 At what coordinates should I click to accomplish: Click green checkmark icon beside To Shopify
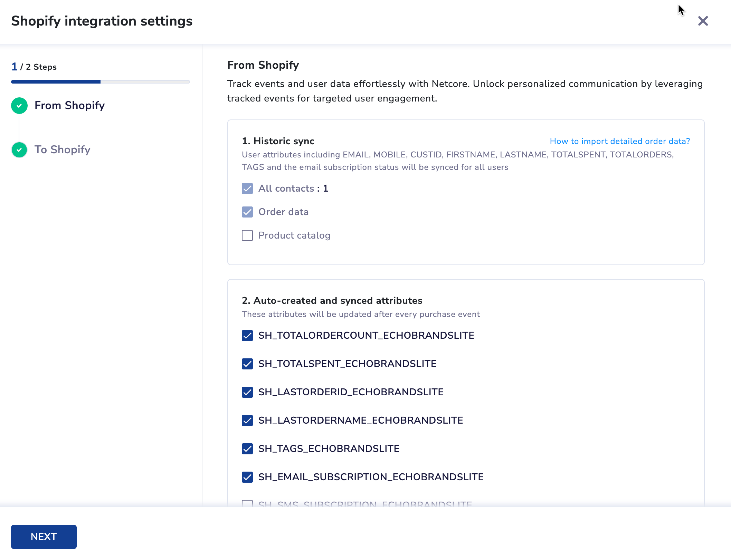[x=19, y=150]
